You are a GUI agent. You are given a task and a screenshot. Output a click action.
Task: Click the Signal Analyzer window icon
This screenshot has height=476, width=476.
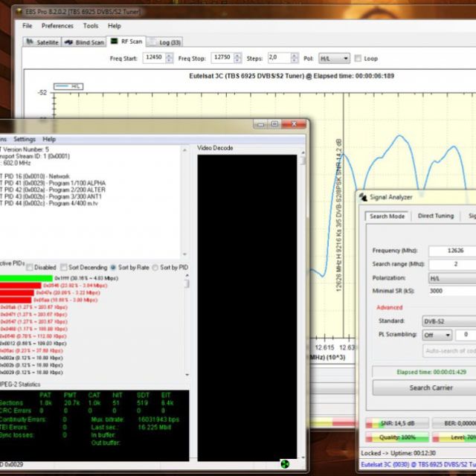click(x=362, y=197)
